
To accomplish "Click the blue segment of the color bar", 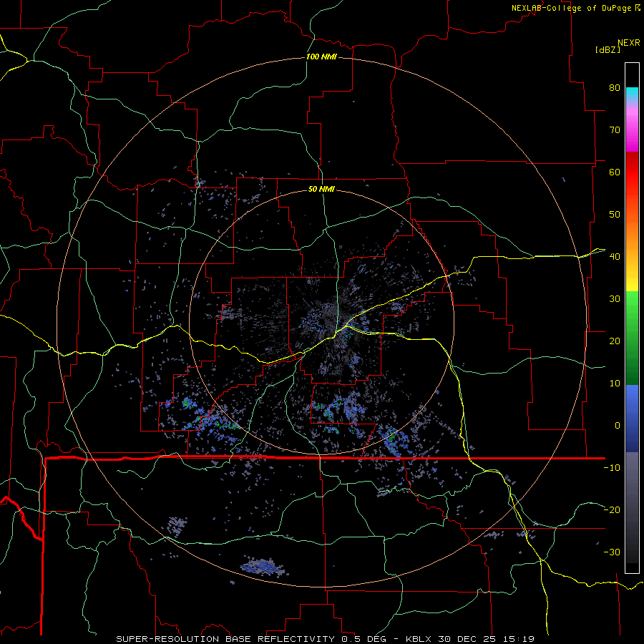I will (x=632, y=419).
